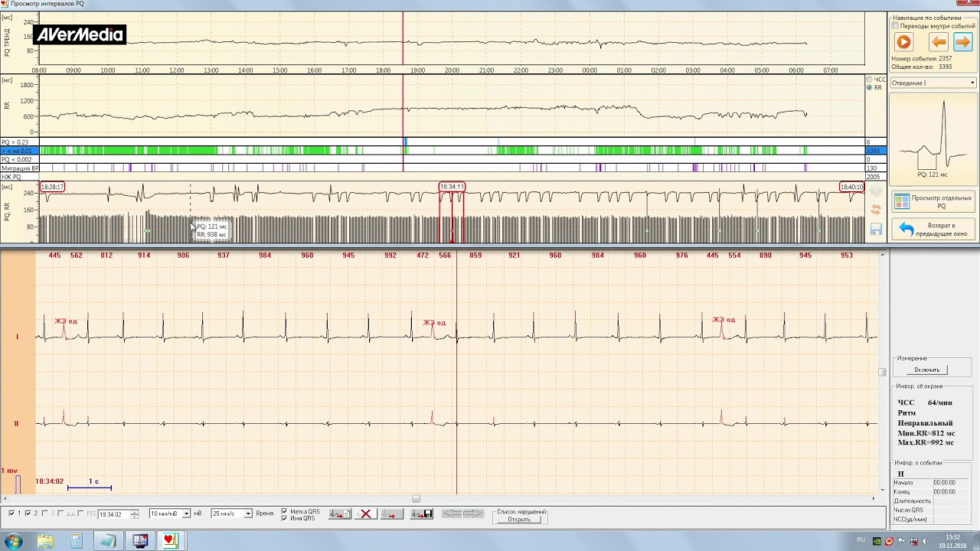Open the 'Отведение I' lead dropdown
This screenshot has height=551, width=980.
pos(933,83)
